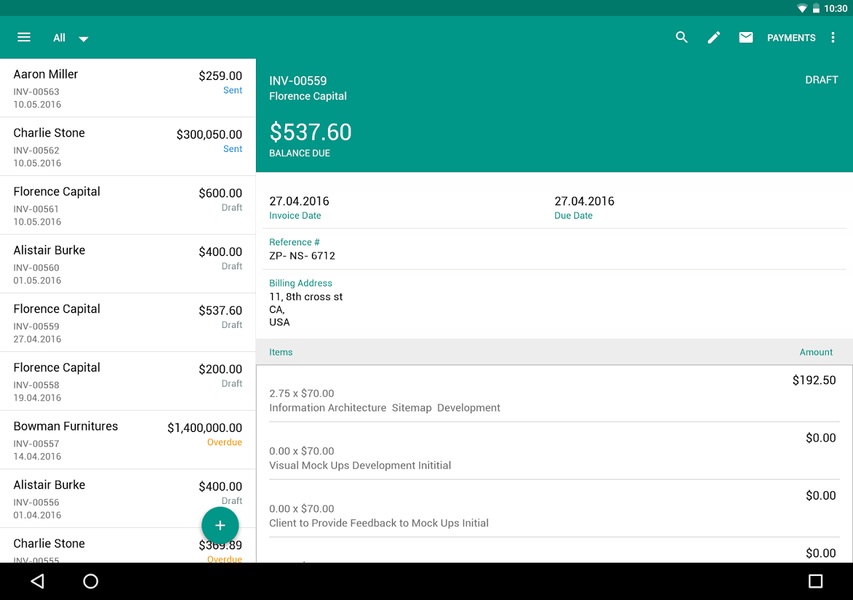Image resolution: width=853 pixels, height=600 pixels.
Task: Click billing address 11, 8th cross st
Action: click(306, 296)
